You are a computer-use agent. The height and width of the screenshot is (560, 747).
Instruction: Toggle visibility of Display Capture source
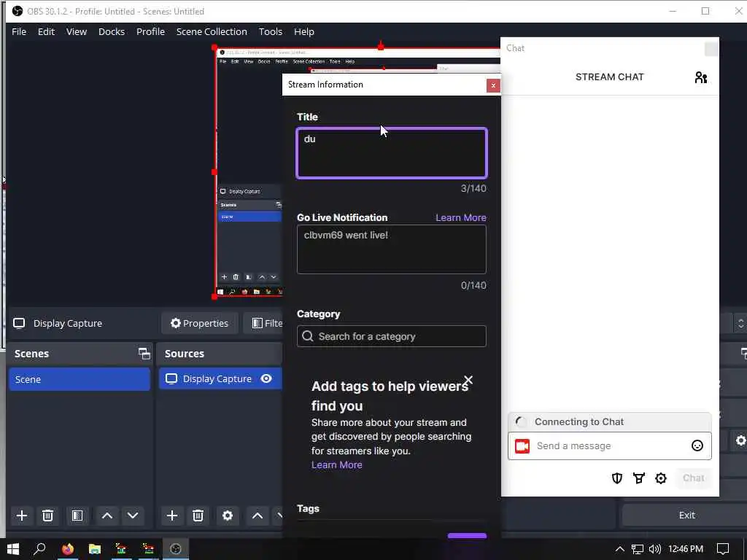(x=266, y=378)
